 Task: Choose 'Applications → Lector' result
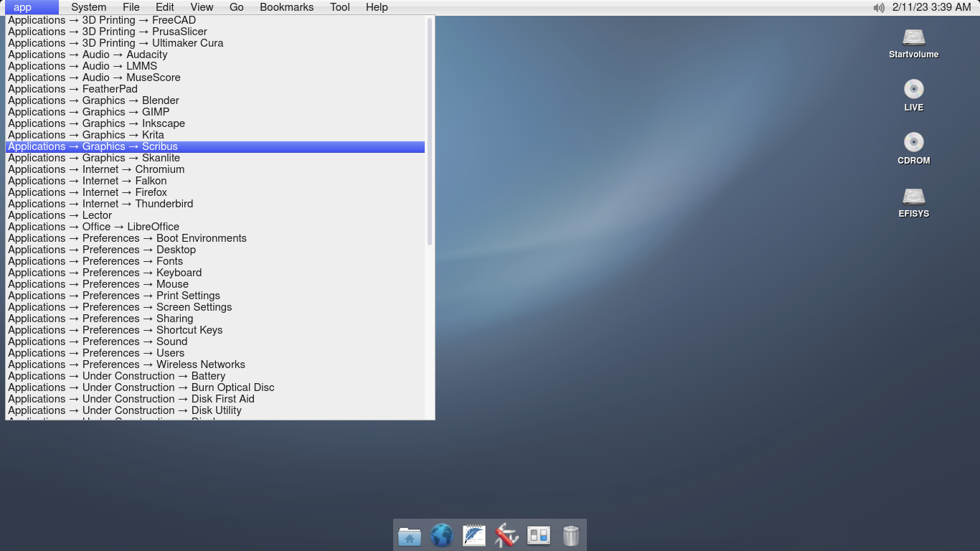[215, 215]
